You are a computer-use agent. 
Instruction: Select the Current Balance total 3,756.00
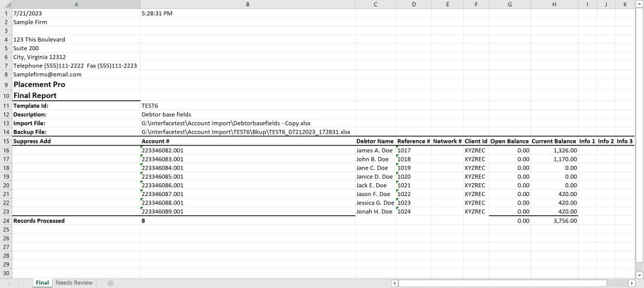tap(565, 221)
